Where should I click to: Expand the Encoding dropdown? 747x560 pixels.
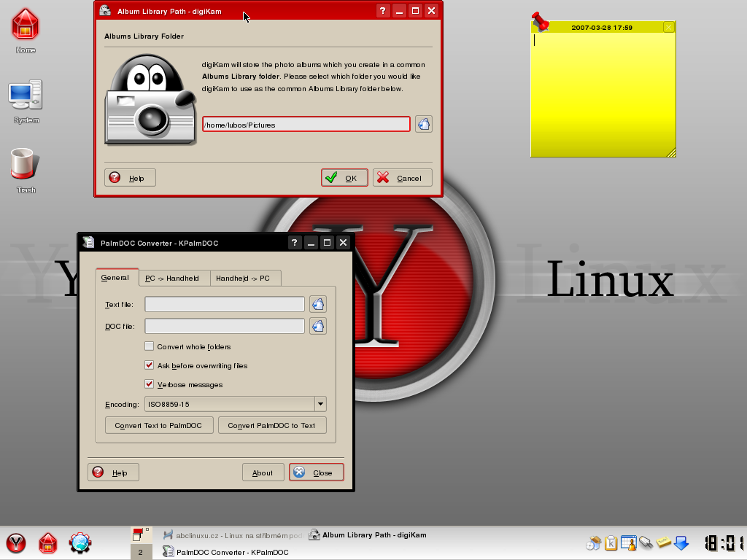click(x=321, y=404)
